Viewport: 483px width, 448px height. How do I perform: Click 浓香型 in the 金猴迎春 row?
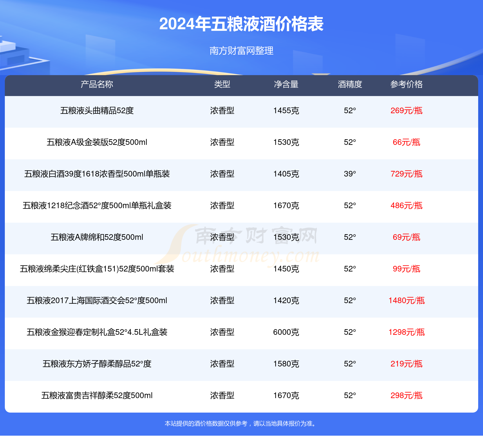pyautogui.click(x=222, y=332)
